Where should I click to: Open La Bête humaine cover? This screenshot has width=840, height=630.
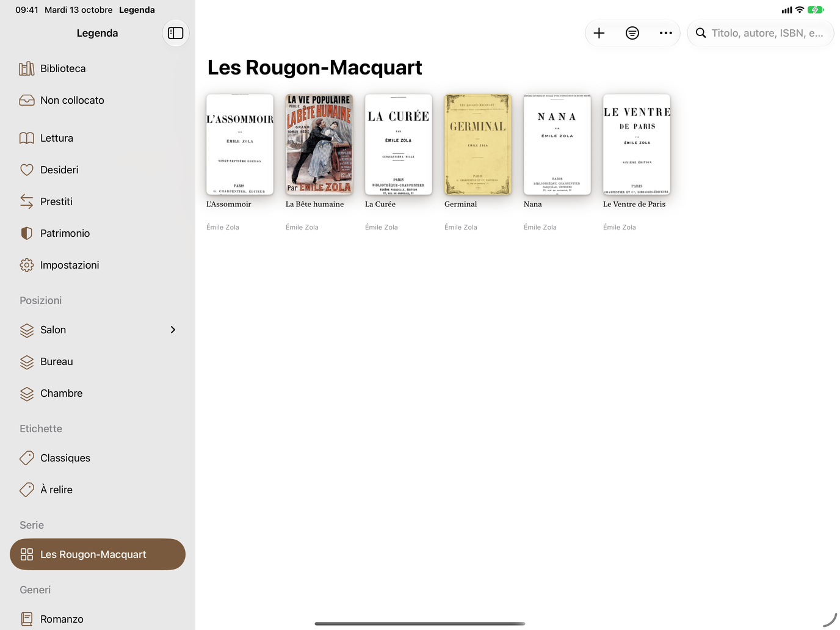click(319, 145)
